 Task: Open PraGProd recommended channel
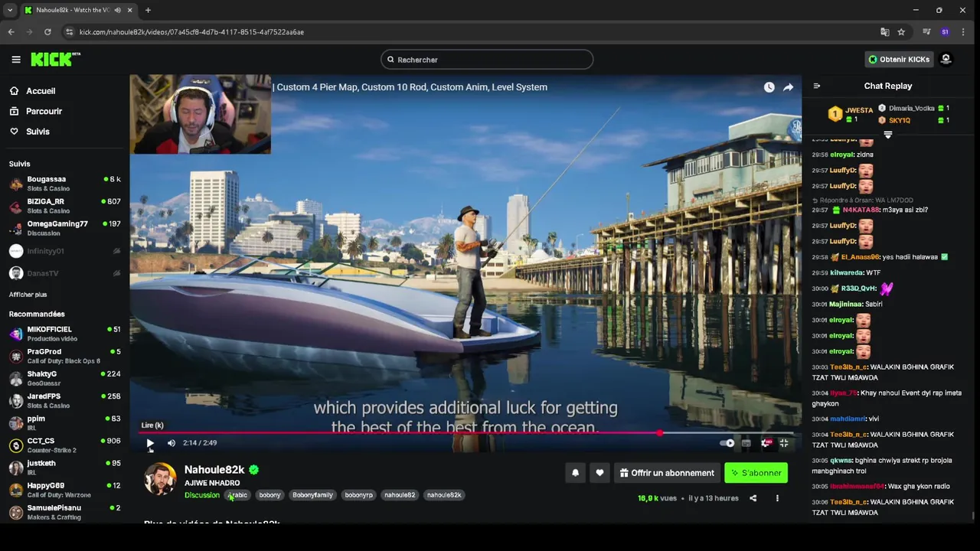tap(65, 356)
